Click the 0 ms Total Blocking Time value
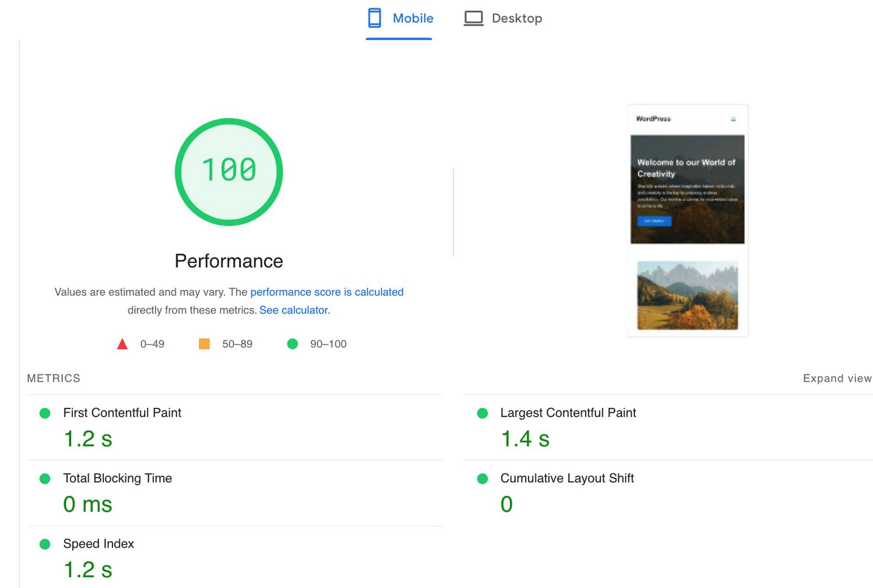 tap(88, 504)
